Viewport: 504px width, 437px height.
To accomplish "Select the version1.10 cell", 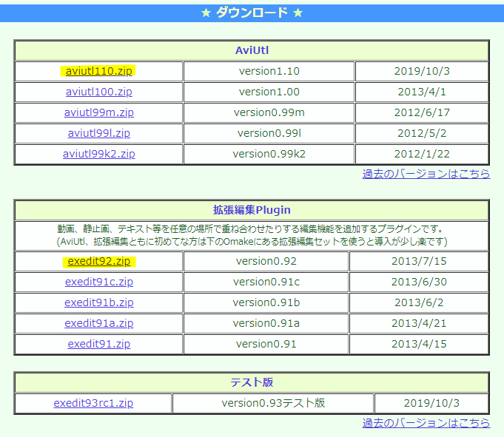I will click(x=269, y=71).
